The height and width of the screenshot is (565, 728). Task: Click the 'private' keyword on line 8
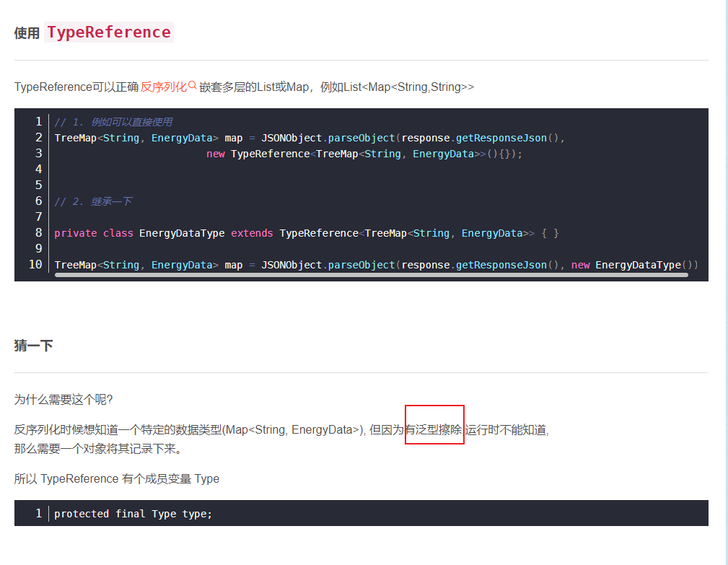coord(76,233)
